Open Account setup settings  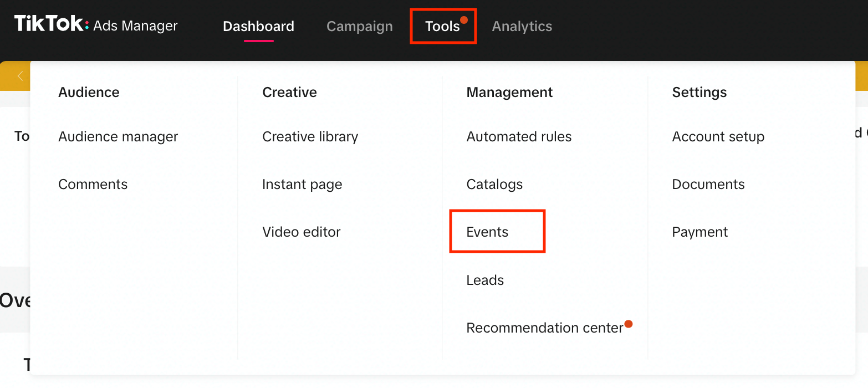pos(718,136)
